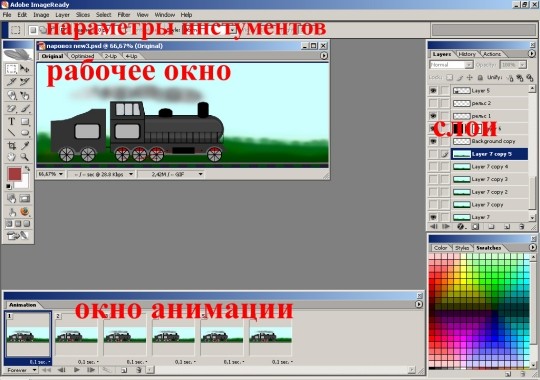Click the lock position icon in Layers
Image resolution: width=540 pixels, height=380 pixels.
click(x=469, y=78)
